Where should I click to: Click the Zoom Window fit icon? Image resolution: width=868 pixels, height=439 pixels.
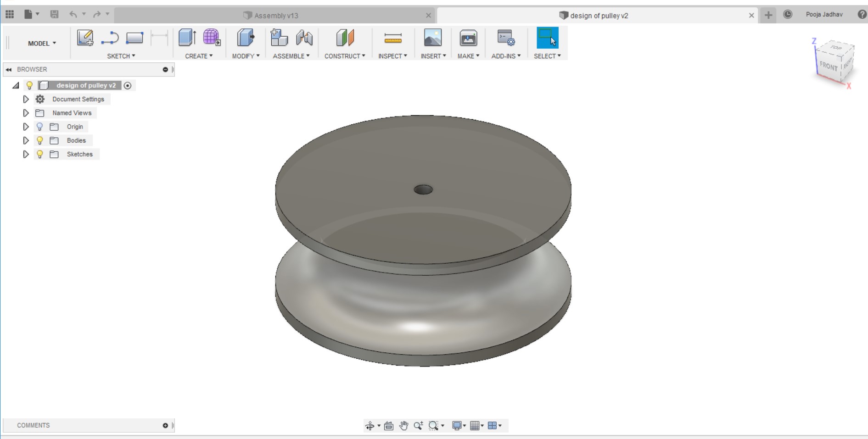(x=433, y=426)
